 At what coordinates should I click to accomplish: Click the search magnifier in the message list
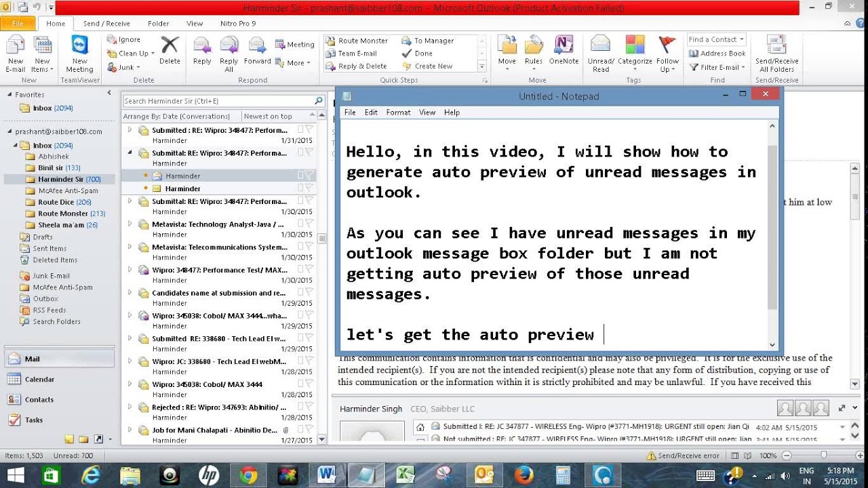point(319,101)
